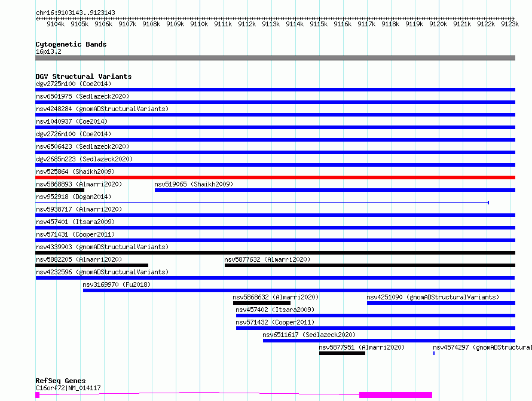Click the dgv2685n223 (Sedlazeck2020) label
Screen dimensions: 532x401
pos(84,159)
